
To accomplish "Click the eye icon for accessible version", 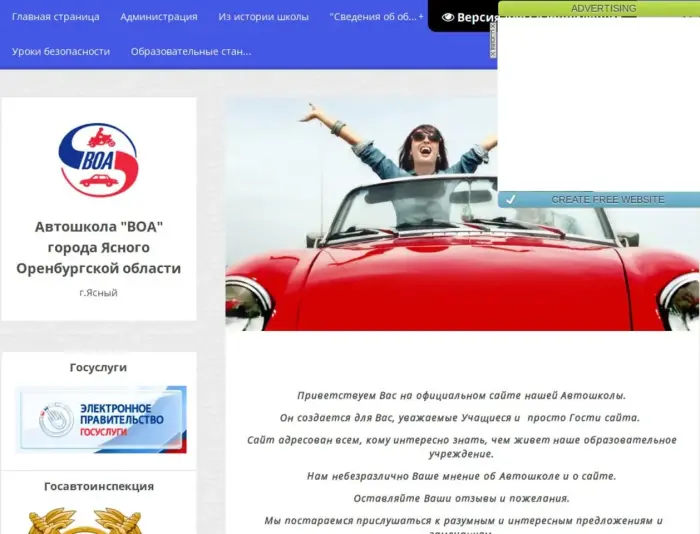I will (448, 17).
